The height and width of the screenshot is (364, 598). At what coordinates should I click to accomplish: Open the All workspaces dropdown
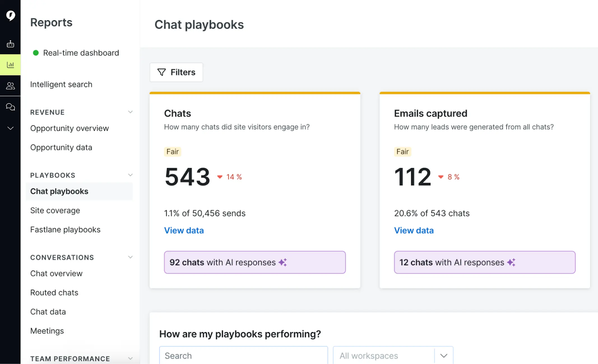[x=443, y=355]
